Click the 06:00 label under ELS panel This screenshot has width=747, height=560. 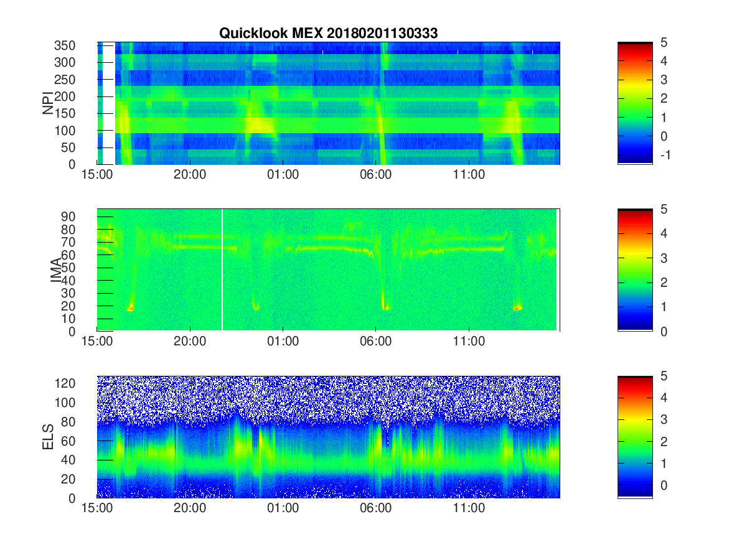[x=376, y=509]
